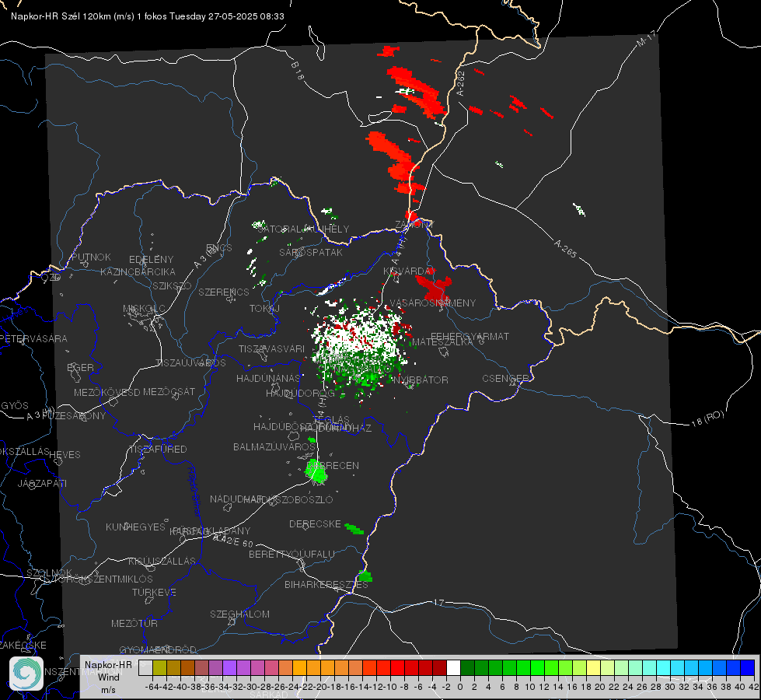Click the green echo east of Derecske
Viewport: 761px width, 700px height.
pos(354,529)
